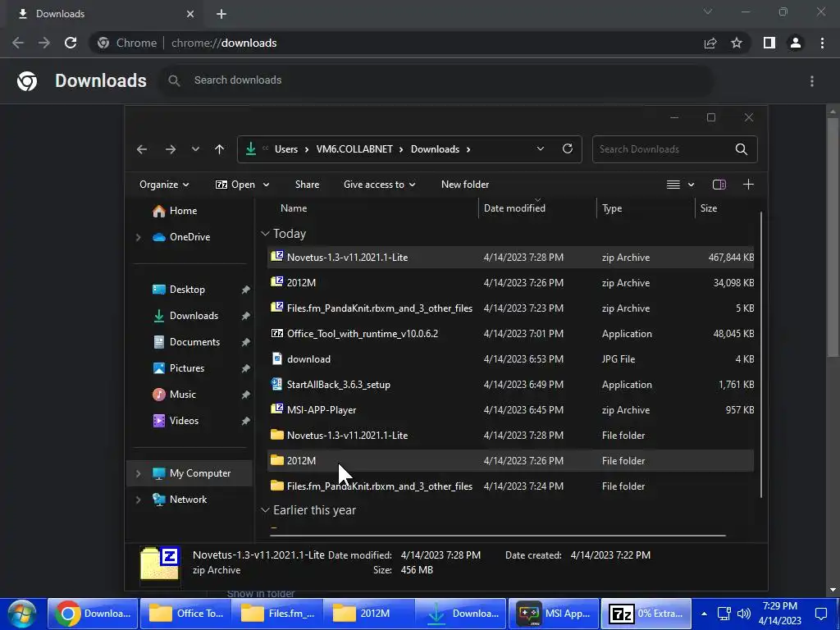
Task: Click the Search downloads field in Chrome
Action: click(437, 80)
